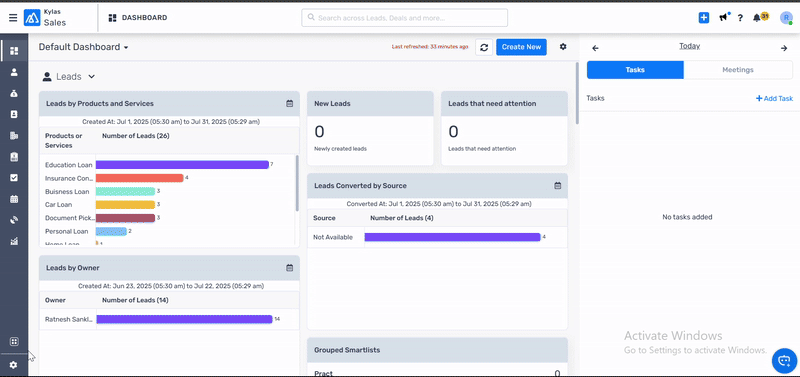The image size is (800, 377).
Task: Open date filter on Leads by Products and Services
Action: tap(289, 104)
